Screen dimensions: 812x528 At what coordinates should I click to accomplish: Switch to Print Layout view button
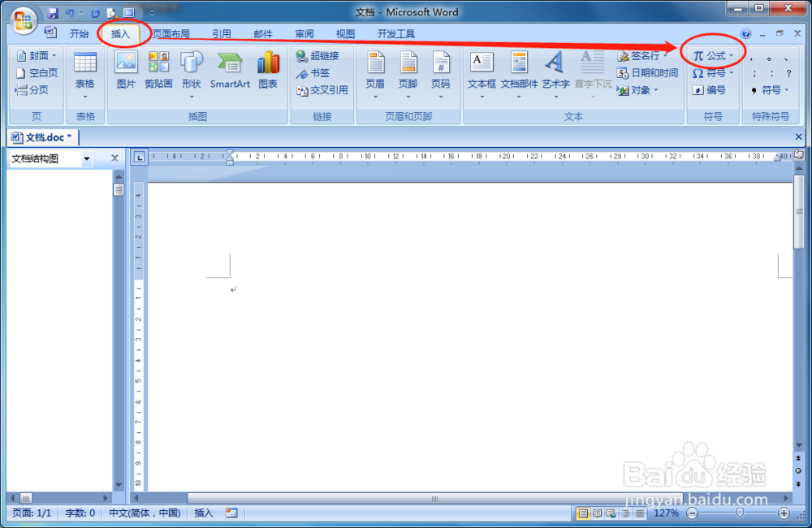point(584,513)
